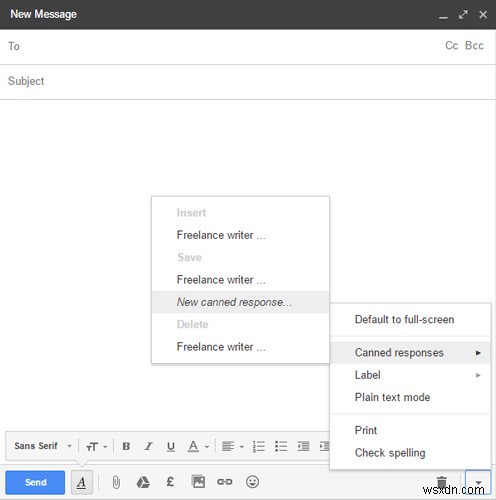Image resolution: width=496 pixels, height=500 pixels.
Task: Expand Canned responses submenu
Action: pyautogui.click(x=410, y=353)
